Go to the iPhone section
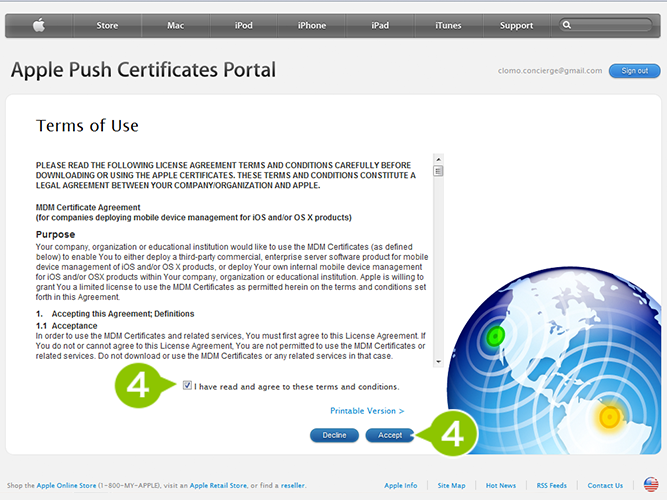This screenshot has height=500, width=667. coord(312,26)
